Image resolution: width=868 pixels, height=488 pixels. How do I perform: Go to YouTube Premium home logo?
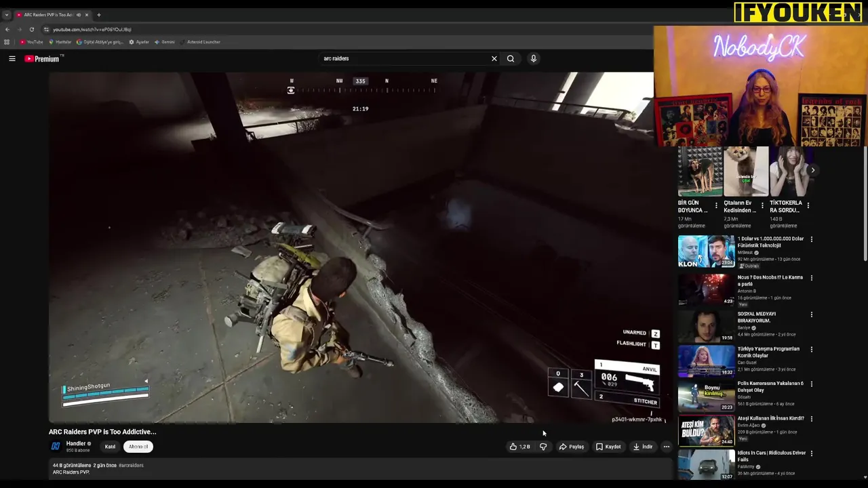[x=42, y=59]
